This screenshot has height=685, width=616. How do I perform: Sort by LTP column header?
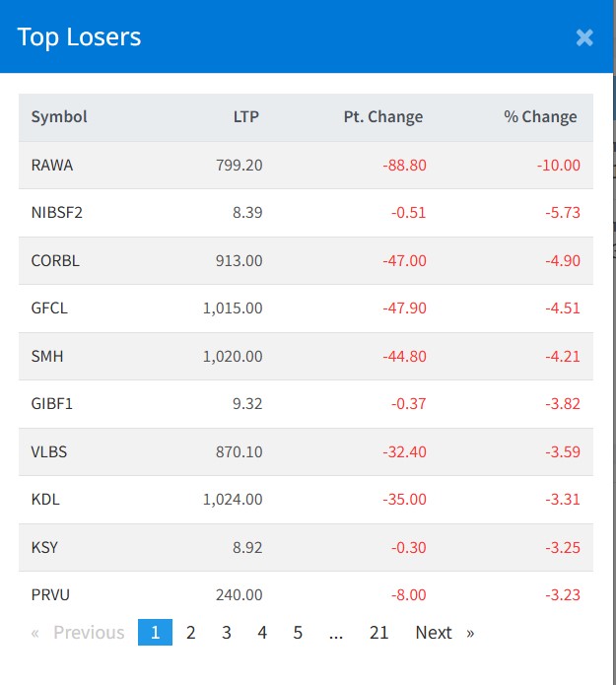pyautogui.click(x=246, y=117)
